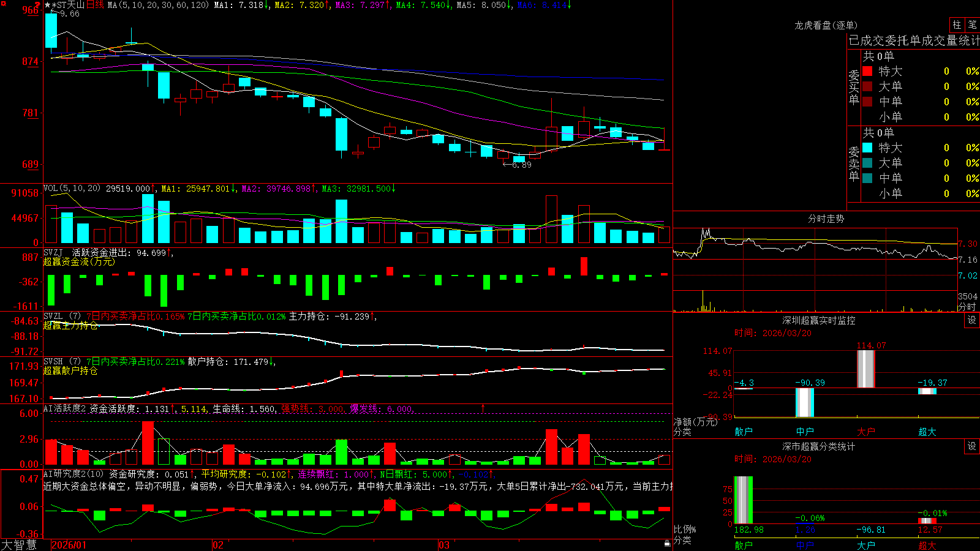Image resolution: width=980 pixels, height=551 pixels.
Task: Click the 已成交委托单成交量统计 header
Action: pyautogui.click(x=914, y=40)
